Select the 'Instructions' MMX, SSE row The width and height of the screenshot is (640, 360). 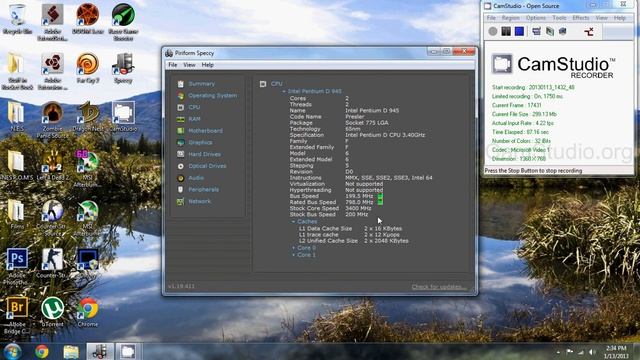pos(361,178)
